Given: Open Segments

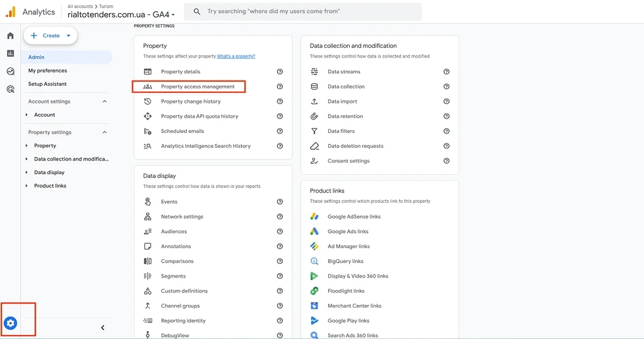Looking at the screenshot, I should [174, 276].
